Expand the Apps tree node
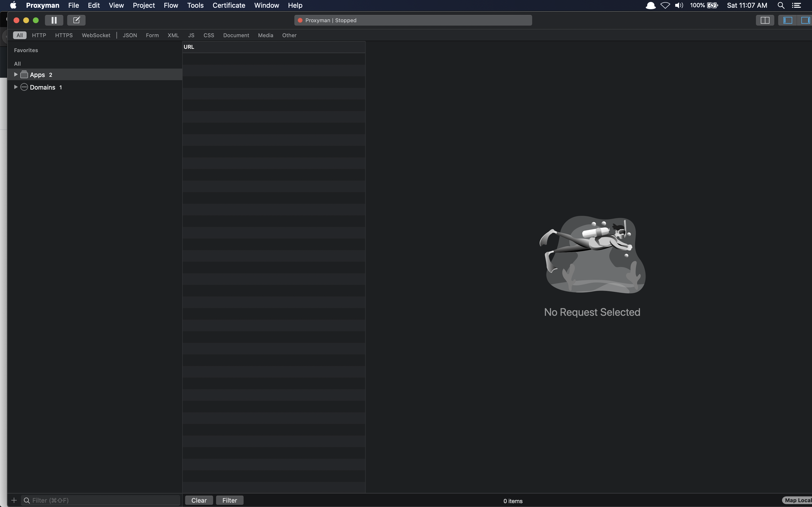 point(15,74)
